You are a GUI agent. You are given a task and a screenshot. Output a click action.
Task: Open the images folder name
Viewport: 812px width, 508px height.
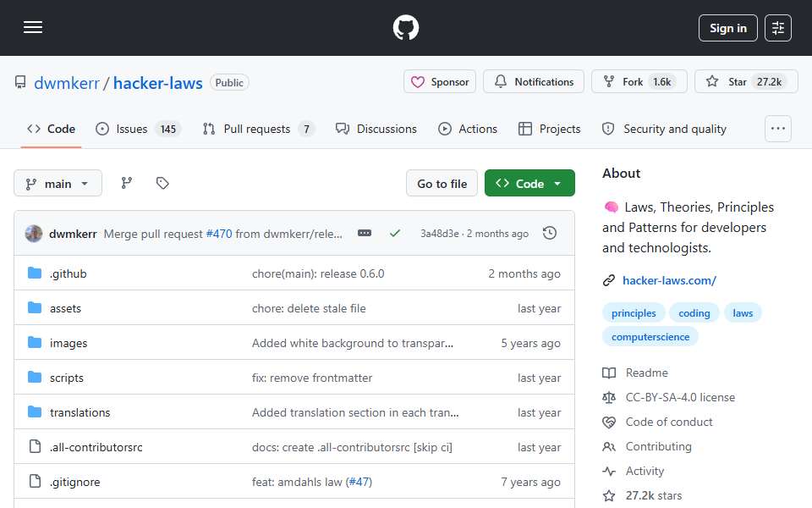point(69,343)
